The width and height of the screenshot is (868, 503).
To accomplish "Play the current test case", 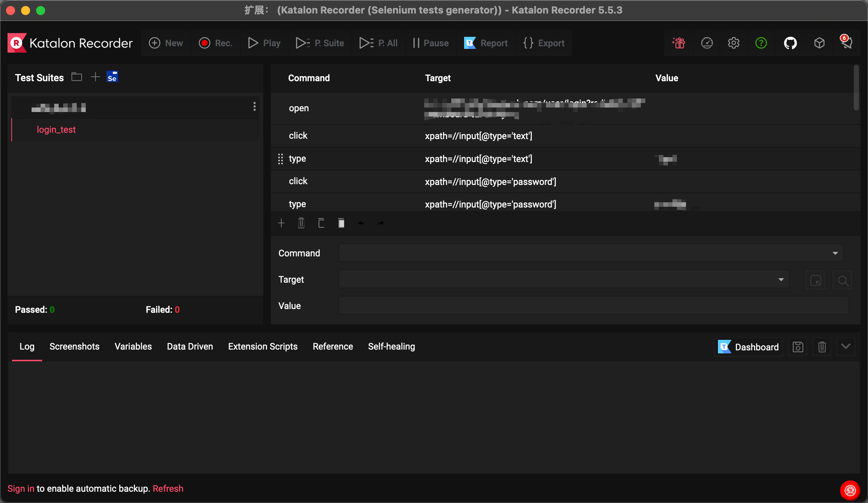I will [264, 43].
